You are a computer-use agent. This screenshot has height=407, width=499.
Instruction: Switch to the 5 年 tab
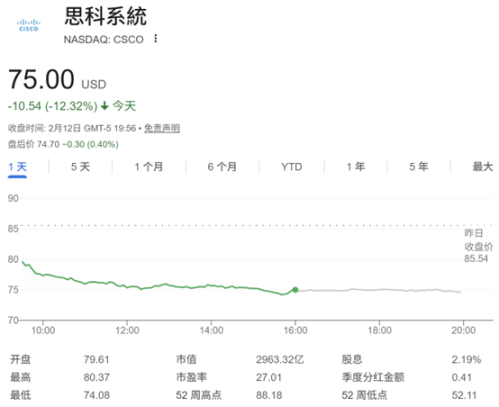(x=419, y=167)
